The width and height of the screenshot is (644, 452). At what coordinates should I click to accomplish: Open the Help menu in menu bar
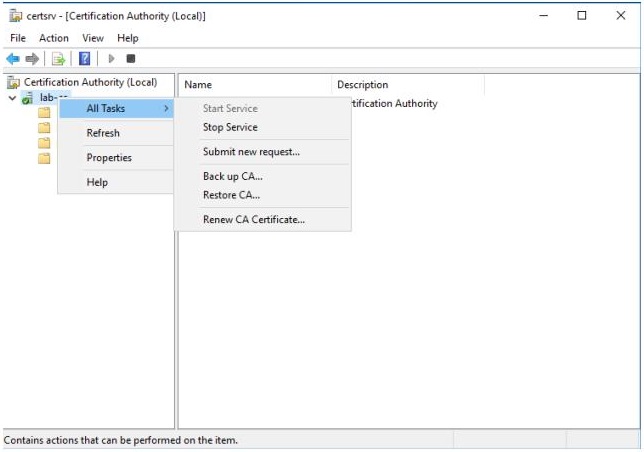pyautogui.click(x=128, y=38)
